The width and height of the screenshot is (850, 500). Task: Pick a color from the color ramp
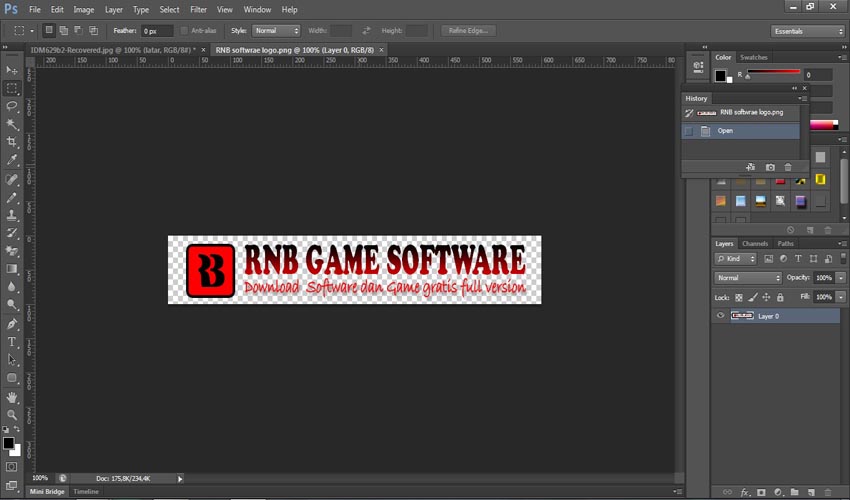pyautogui.click(x=824, y=125)
